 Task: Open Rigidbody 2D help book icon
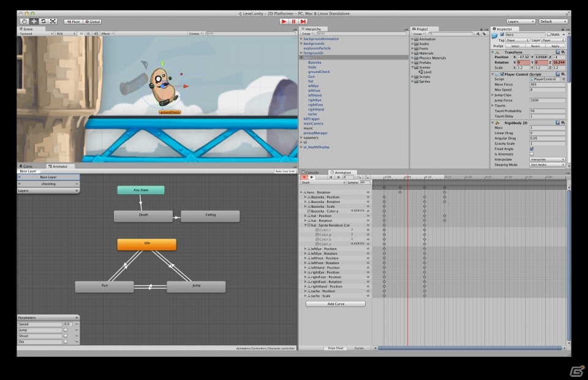pos(557,123)
